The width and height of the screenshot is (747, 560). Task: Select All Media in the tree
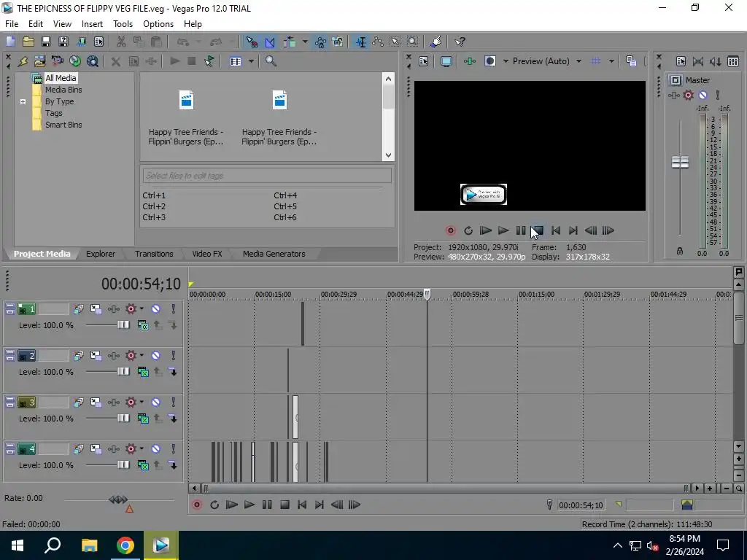[61, 78]
